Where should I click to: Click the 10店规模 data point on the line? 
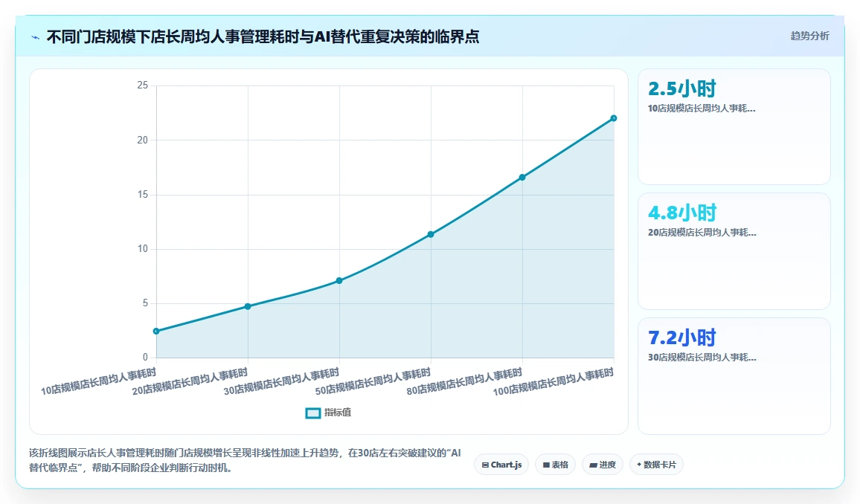coord(156,331)
